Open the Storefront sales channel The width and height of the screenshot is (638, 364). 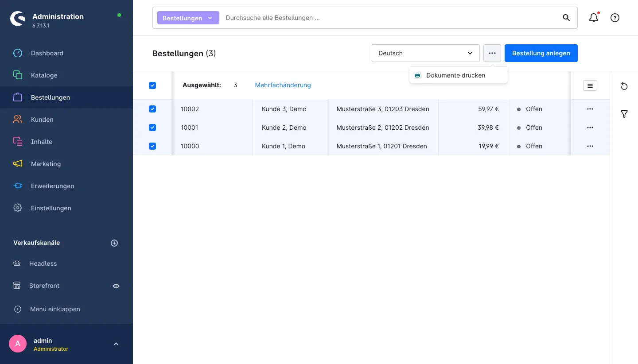[x=44, y=286]
